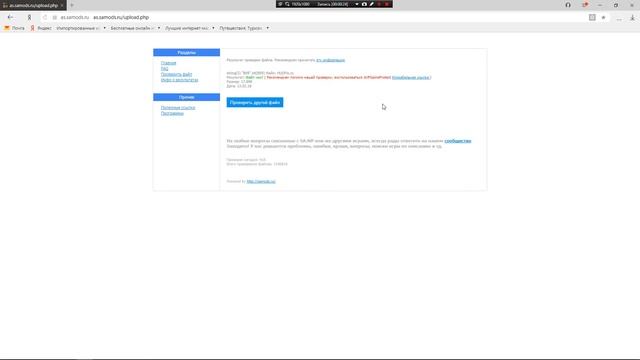Image resolution: width=640 pixels, height=360 pixels.
Task: Take a snapshot with the recorder camera icon
Action: [364, 4]
